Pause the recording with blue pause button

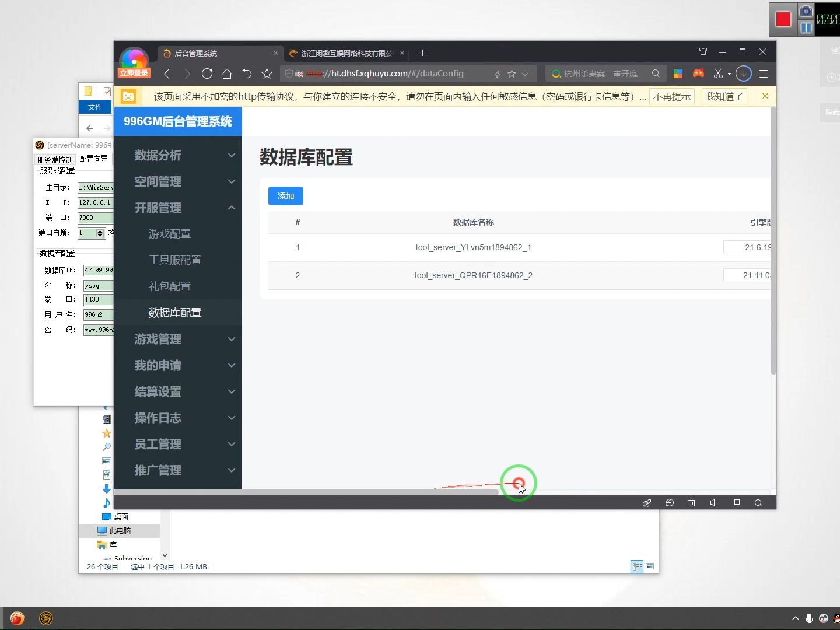click(x=806, y=28)
